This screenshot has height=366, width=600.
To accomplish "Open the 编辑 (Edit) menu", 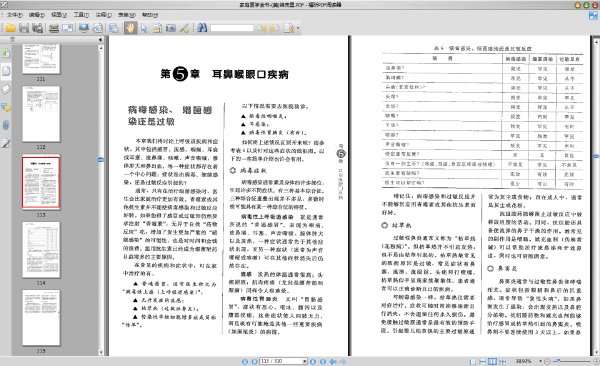I will pos(36,15).
